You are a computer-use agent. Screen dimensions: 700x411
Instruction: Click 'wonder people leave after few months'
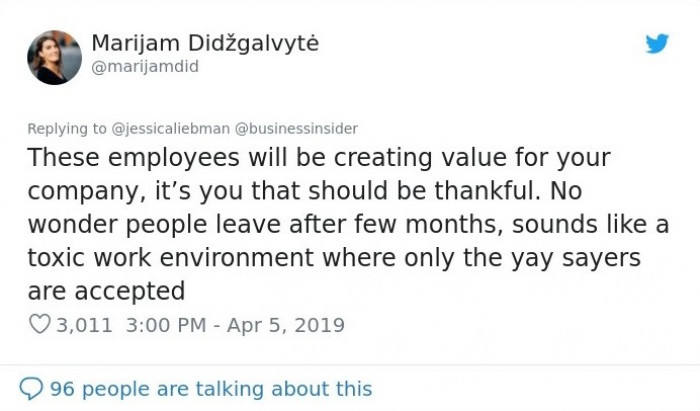click(262, 224)
